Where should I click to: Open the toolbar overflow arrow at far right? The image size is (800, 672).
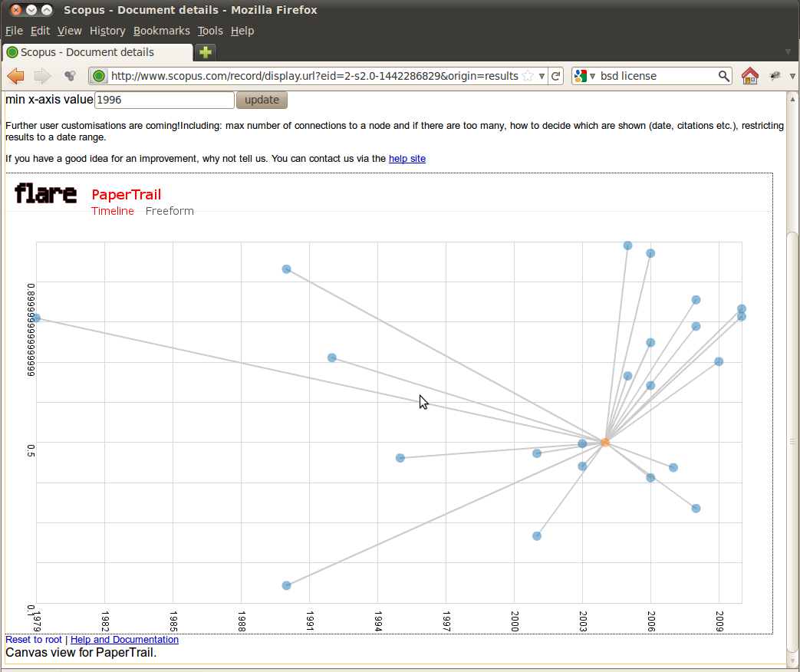pos(792,76)
